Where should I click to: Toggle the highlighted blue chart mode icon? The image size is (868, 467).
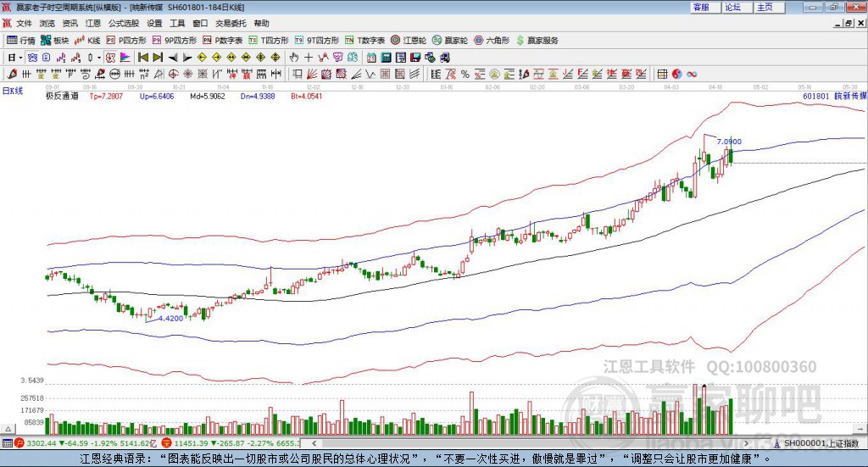point(32,58)
